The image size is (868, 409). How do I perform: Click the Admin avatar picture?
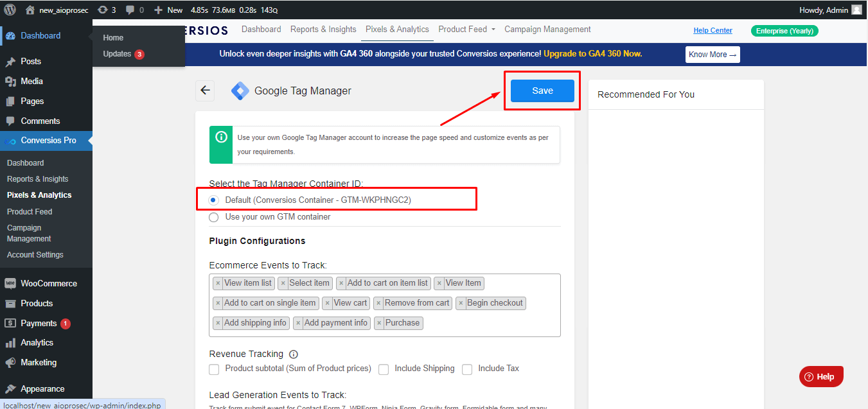point(856,10)
